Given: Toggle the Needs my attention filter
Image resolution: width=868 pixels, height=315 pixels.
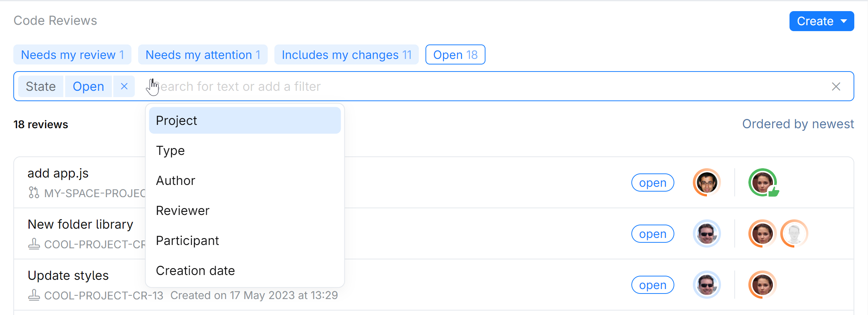Looking at the screenshot, I should (x=203, y=54).
